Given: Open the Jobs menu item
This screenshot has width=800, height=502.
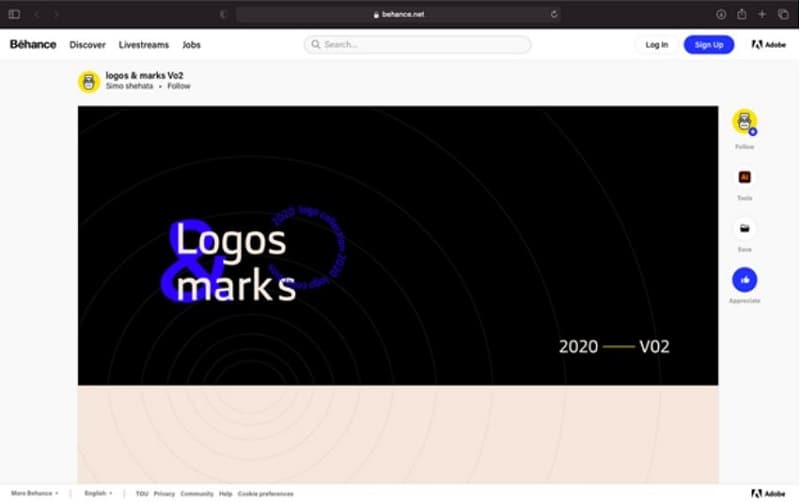Looking at the screenshot, I should tap(191, 45).
